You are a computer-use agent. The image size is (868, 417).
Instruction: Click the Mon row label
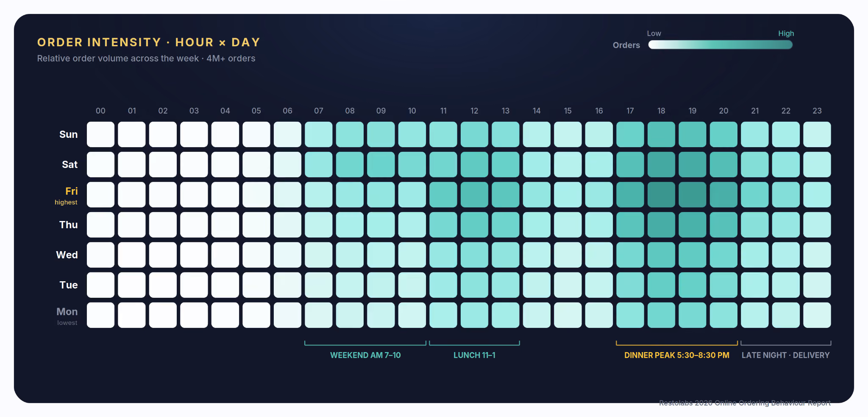tap(67, 312)
